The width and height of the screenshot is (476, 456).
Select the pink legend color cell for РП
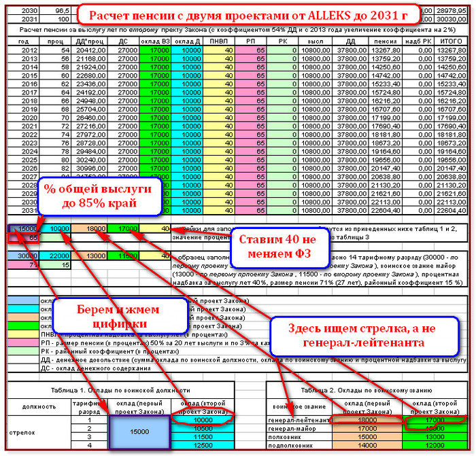pos(23,343)
